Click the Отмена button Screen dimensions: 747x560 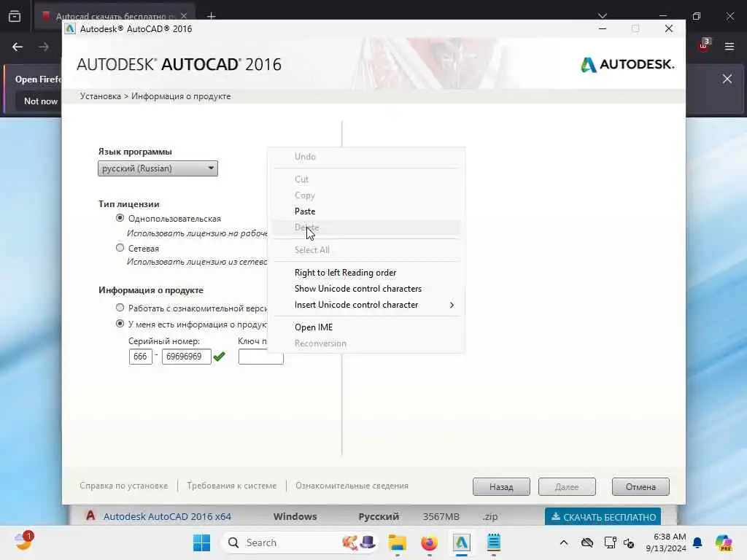coord(640,486)
